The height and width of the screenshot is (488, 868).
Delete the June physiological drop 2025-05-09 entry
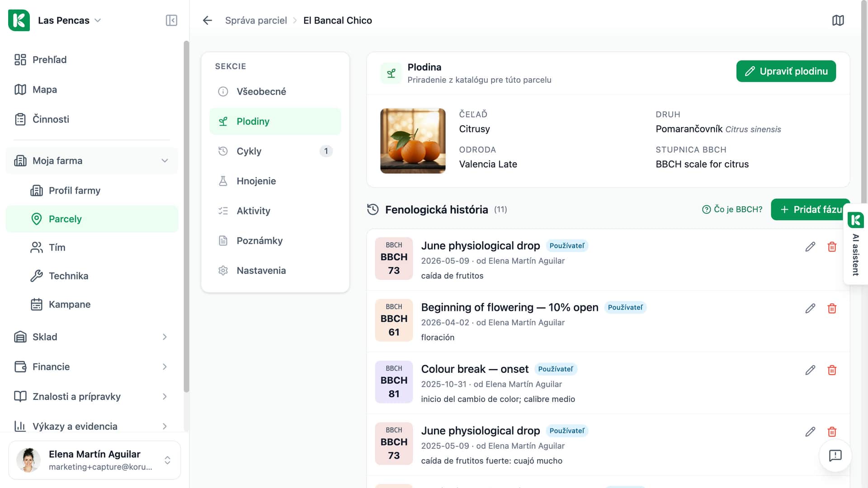(x=832, y=432)
